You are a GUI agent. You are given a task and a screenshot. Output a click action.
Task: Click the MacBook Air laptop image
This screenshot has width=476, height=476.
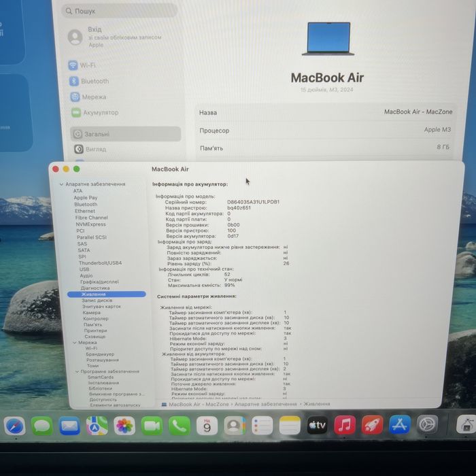tap(328, 39)
